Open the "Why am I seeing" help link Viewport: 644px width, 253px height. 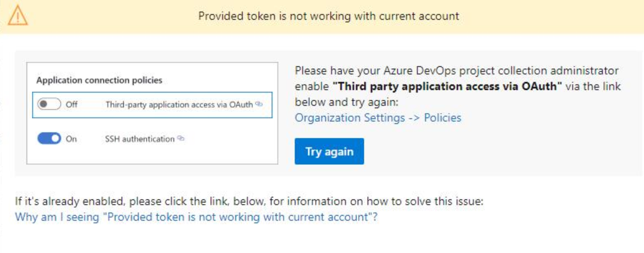196,217
